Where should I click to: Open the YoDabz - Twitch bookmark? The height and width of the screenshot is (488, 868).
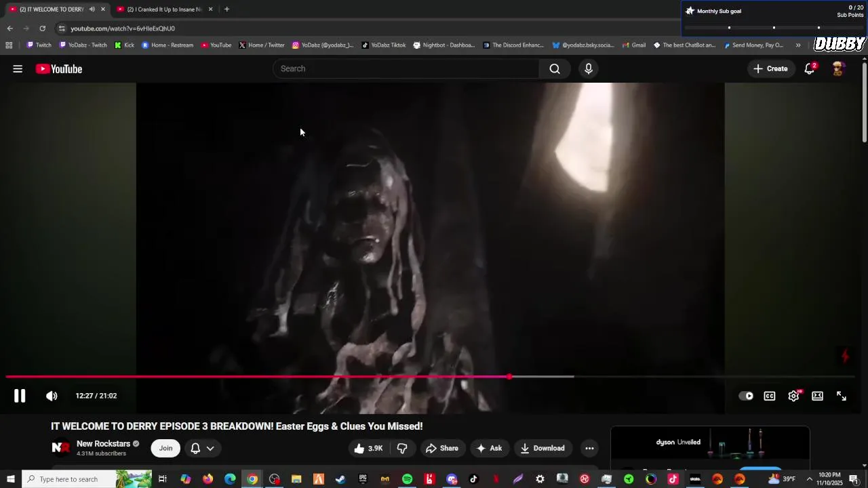pos(83,45)
